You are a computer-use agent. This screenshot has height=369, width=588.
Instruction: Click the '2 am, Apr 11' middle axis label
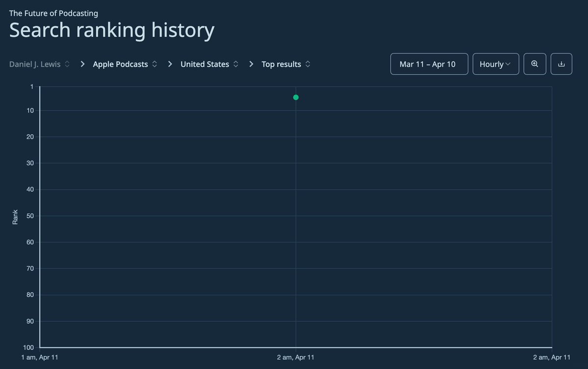click(296, 357)
